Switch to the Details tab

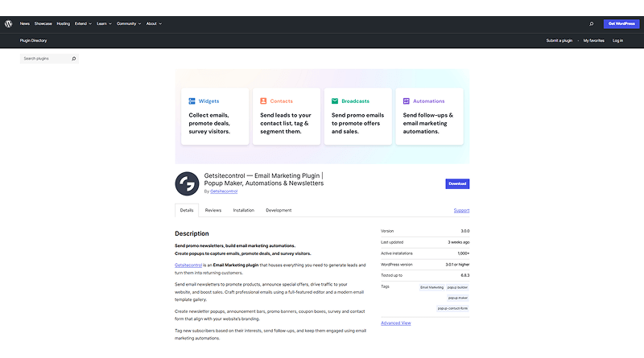tap(187, 210)
